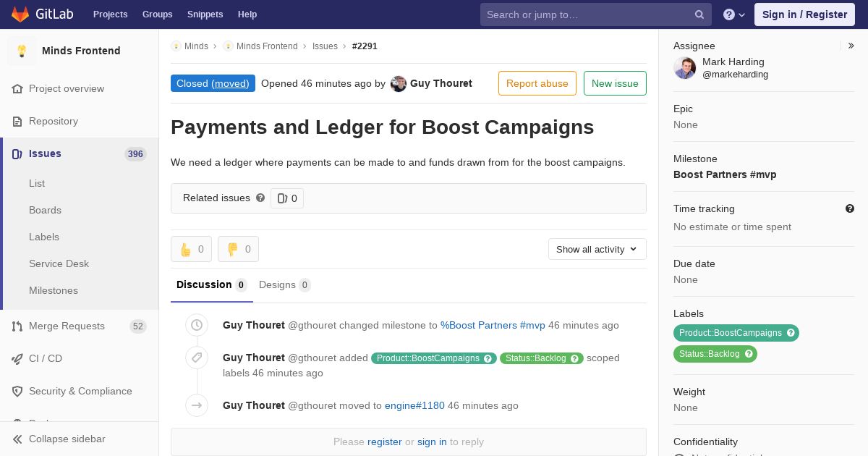Click the Mark Harding assignee name

(733, 62)
